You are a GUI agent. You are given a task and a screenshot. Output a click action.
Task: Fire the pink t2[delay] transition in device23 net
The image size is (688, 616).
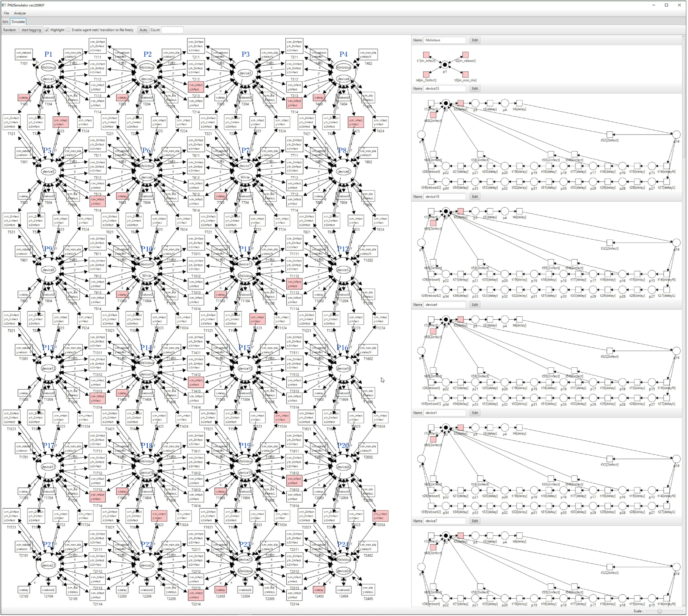tap(461, 103)
